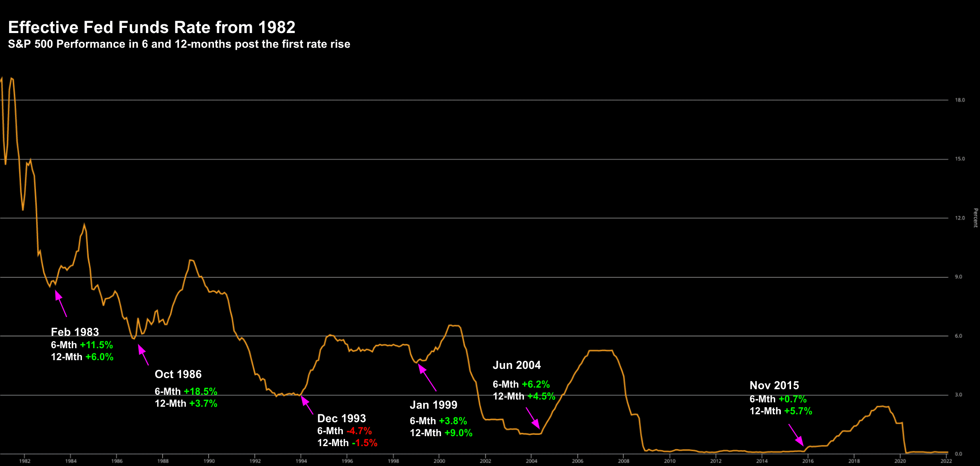Click the 18.0 y-axis tick label
This screenshot has height=466, width=980.
tap(960, 100)
